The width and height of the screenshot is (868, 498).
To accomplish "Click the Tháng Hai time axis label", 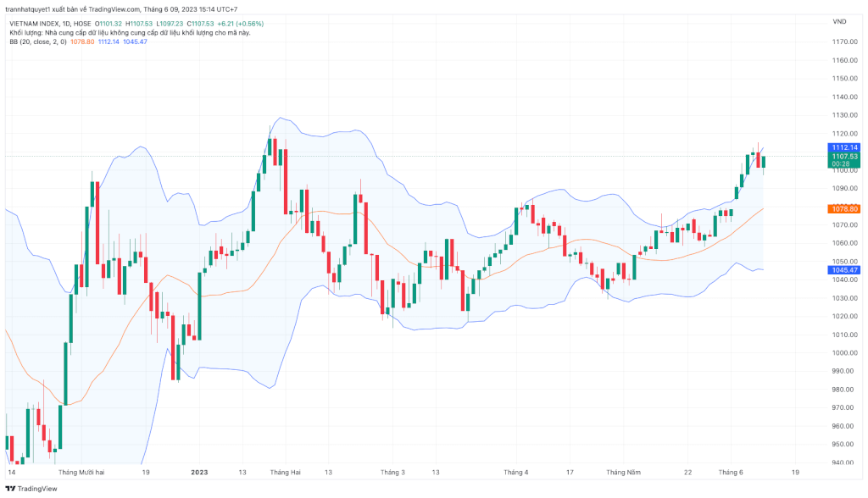I will 285,473.
